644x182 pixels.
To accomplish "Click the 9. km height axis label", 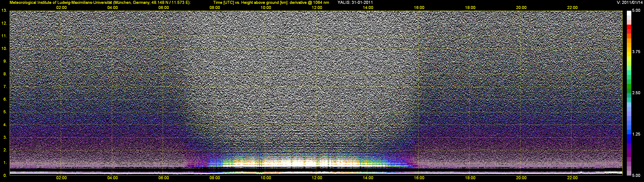I will click(x=5, y=61).
